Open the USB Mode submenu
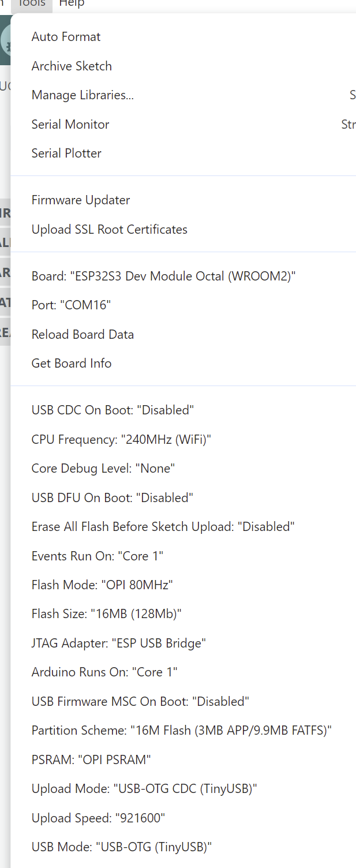 pos(122,848)
